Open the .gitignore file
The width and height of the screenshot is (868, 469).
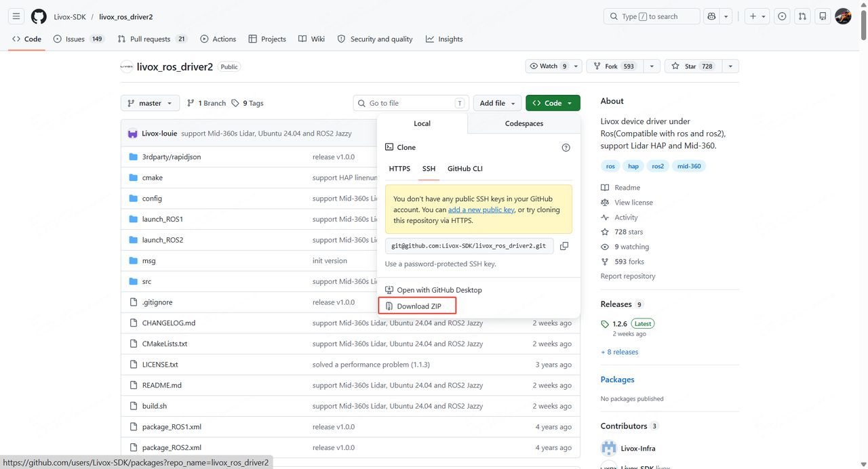(x=157, y=302)
